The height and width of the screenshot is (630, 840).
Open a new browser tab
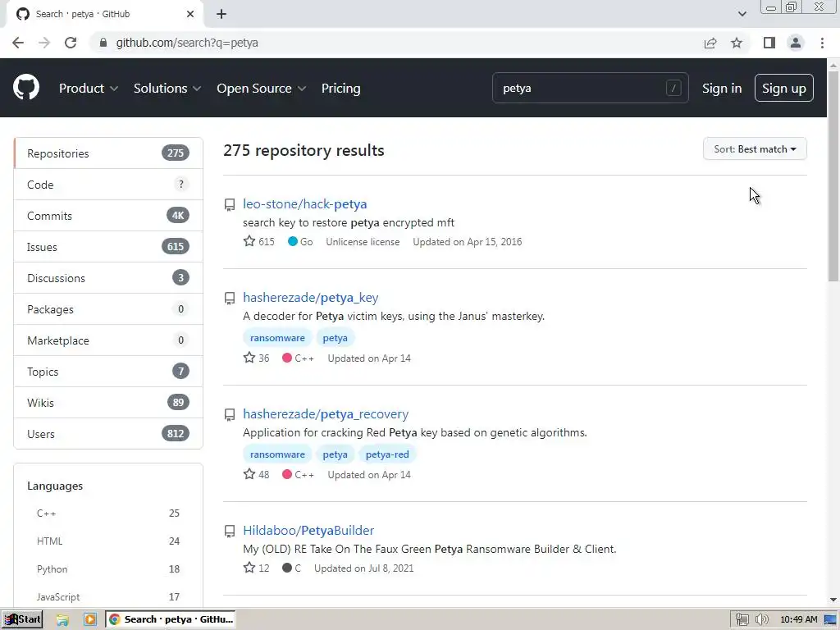coord(221,14)
